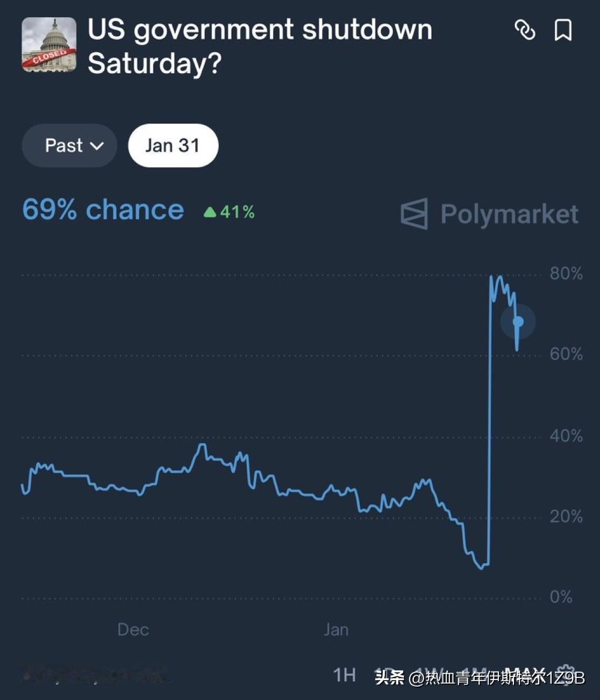Copy the market link via chain icon
600x700 pixels.
tap(525, 30)
